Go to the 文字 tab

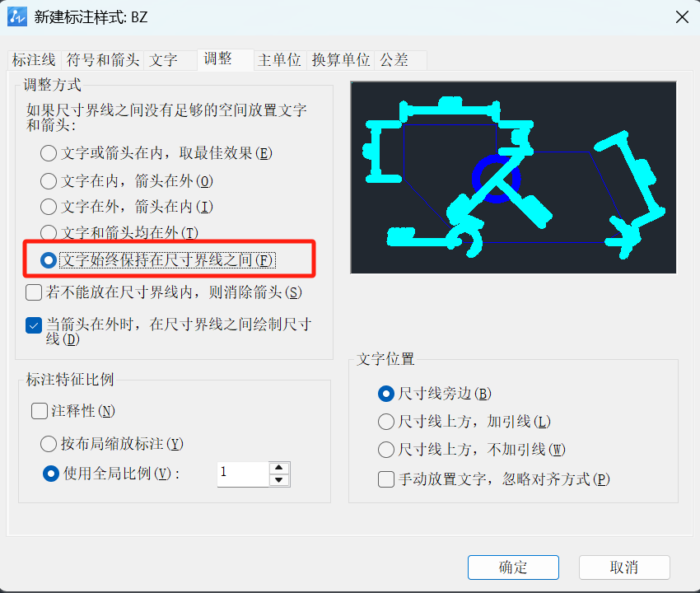[x=163, y=60]
